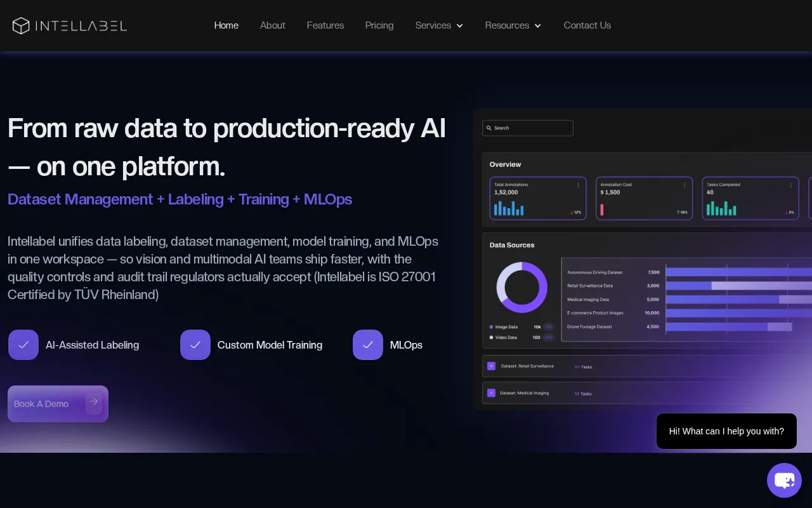Click the Image Data legend dot
Viewport: 812px width, 508px height.
[491, 327]
